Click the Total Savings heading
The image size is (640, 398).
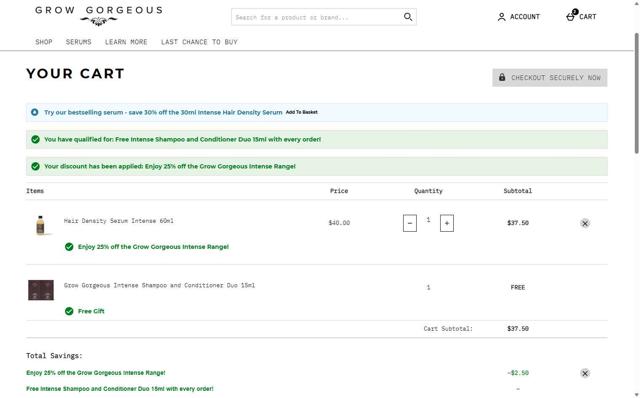pyautogui.click(x=54, y=356)
